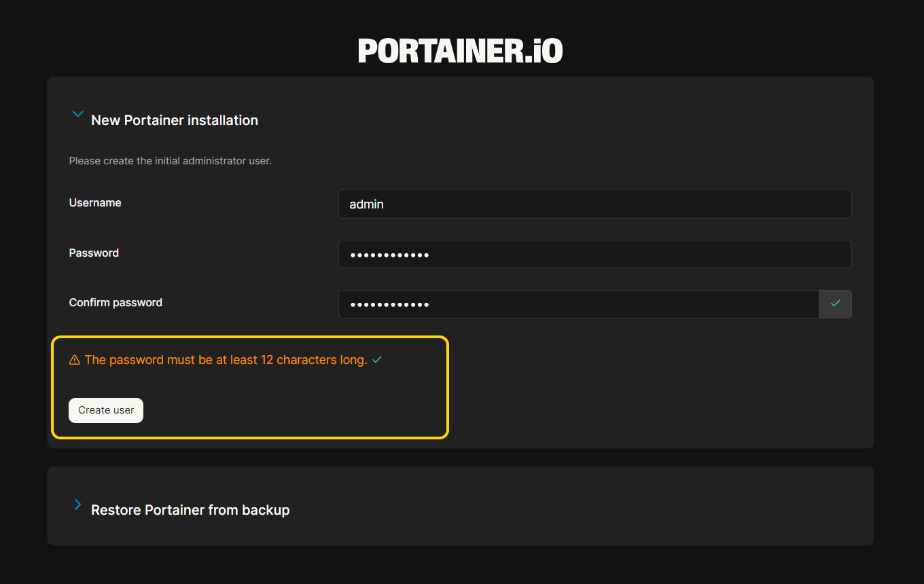The height and width of the screenshot is (584, 924).
Task: Expand the Restore Portainer from backup section
Action: (x=77, y=505)
